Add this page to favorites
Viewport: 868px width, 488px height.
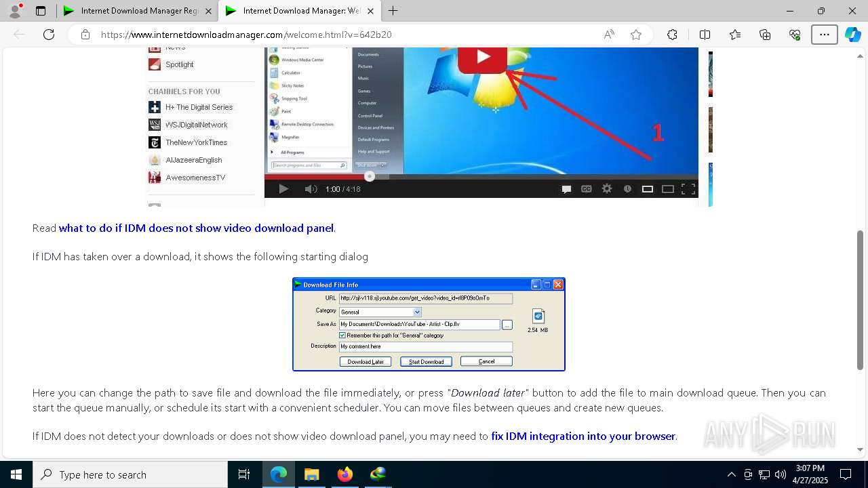636,35
